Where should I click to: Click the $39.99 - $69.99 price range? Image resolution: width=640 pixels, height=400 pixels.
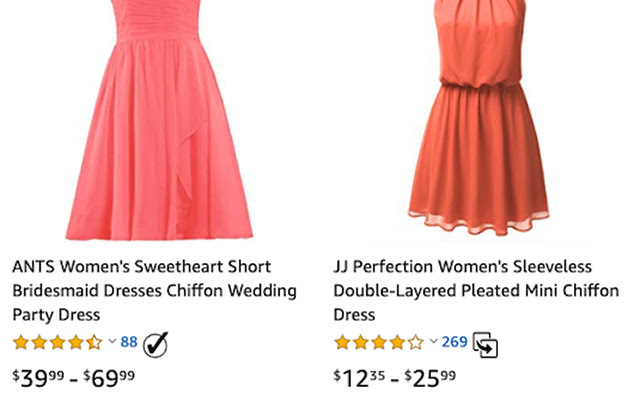(73, 378)
